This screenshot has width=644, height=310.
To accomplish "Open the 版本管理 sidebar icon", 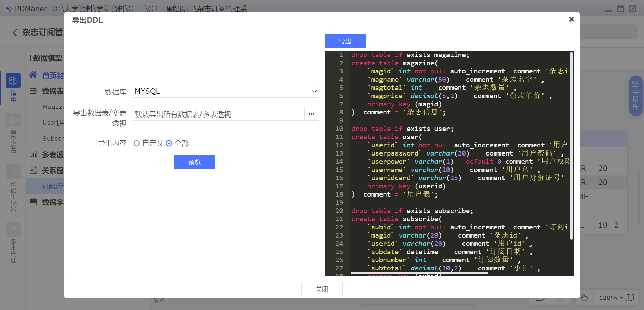I will pos(13,229).
